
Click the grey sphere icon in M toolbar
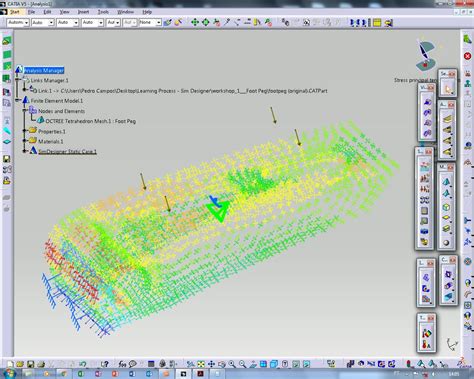click(x=446, y=243)
